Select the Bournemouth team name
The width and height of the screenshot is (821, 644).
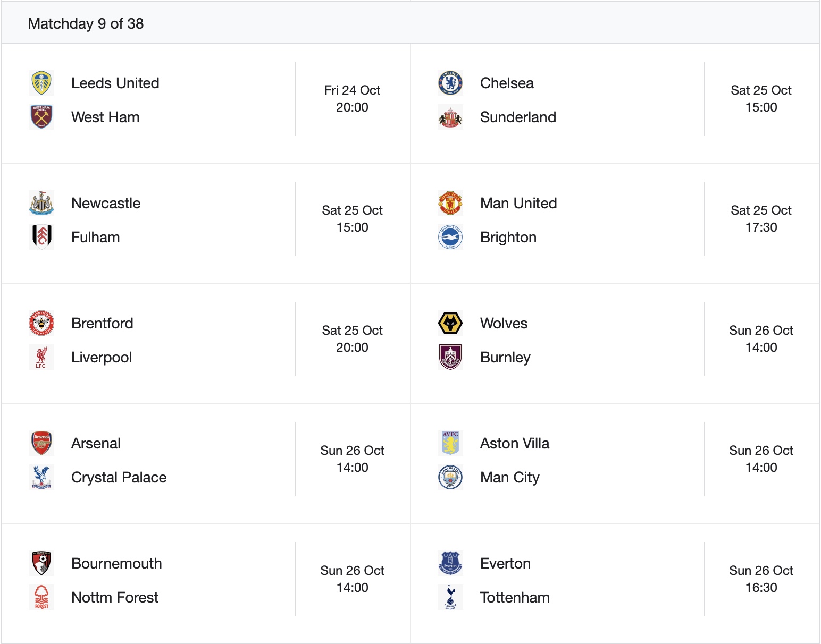pos(116,564)
